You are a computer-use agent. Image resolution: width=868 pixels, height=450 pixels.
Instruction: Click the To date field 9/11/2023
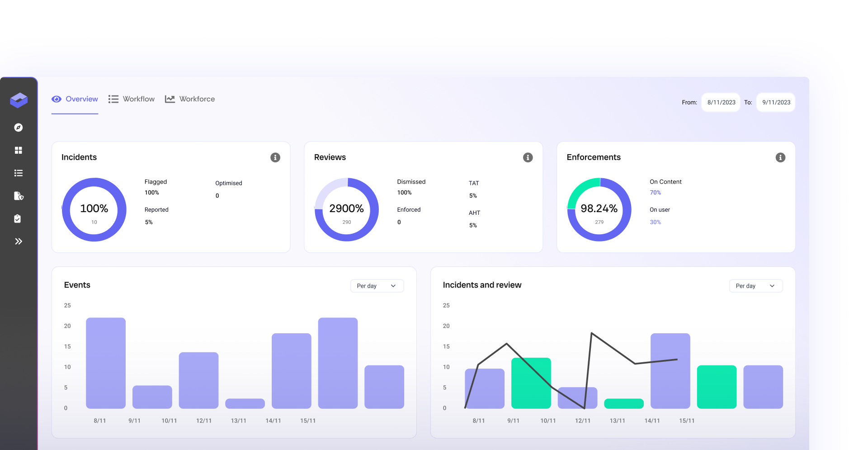[x=776, y=103]
